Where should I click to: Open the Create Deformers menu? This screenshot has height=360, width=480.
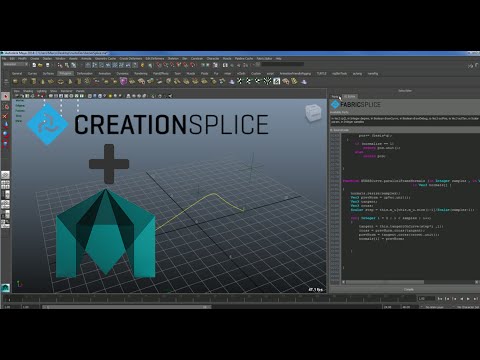coord(131,59)
